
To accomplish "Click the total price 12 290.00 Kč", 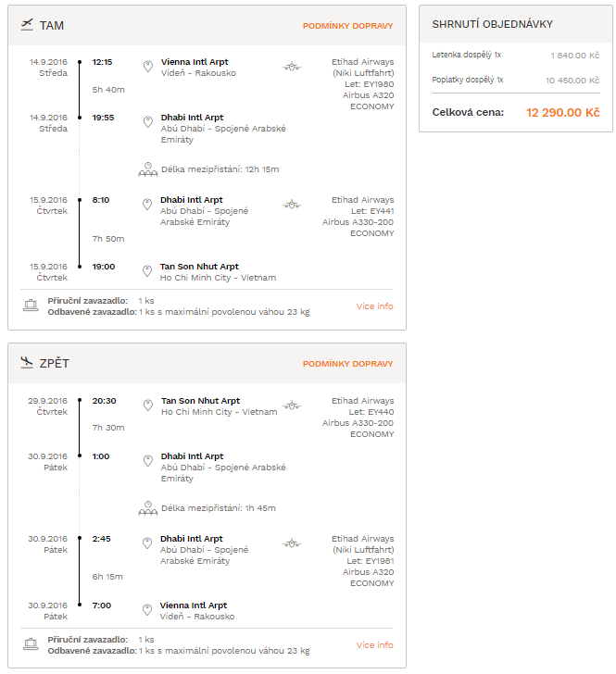I will pos(562,113).
